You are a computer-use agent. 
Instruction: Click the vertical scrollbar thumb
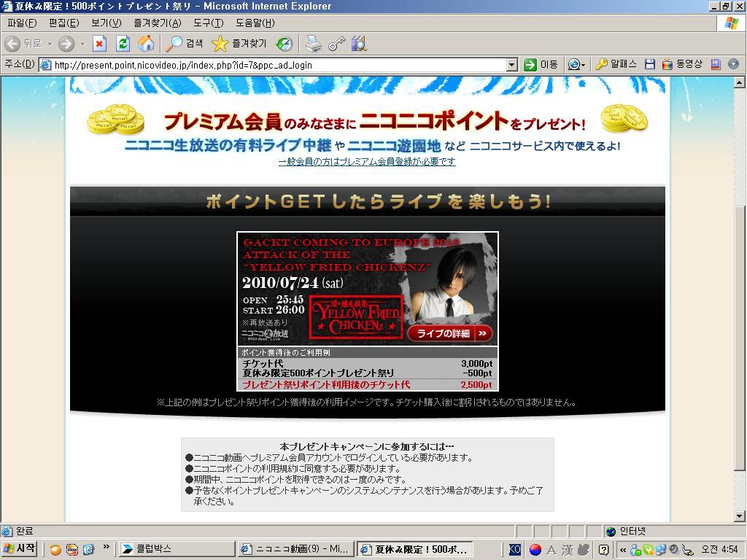pos(740,337)
